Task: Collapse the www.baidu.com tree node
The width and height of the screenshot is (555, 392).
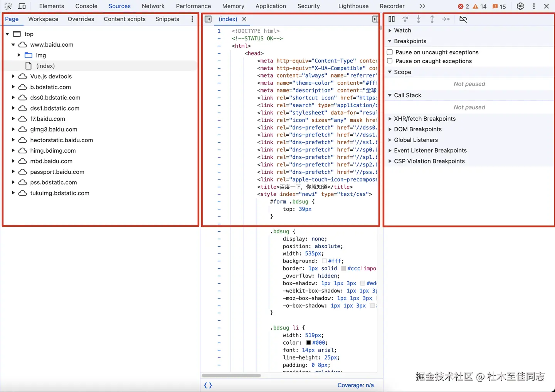Action: 13,45
